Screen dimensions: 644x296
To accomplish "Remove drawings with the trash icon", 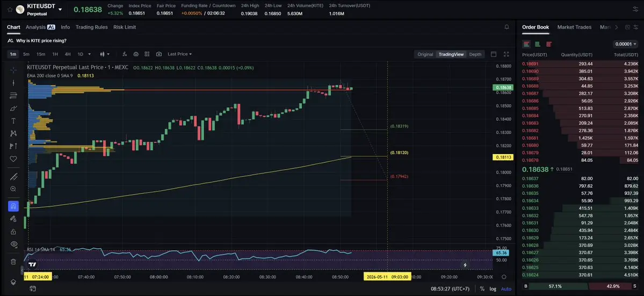I will [x=13, y=262].
